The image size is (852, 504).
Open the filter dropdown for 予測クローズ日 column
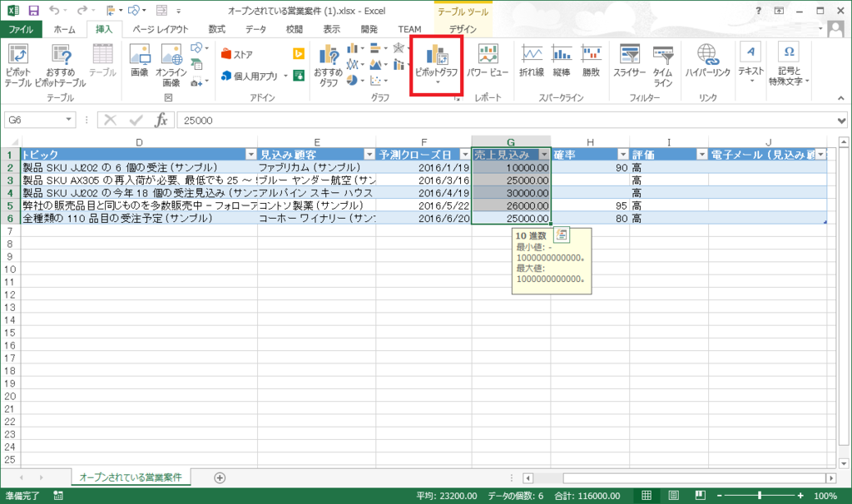464,155
